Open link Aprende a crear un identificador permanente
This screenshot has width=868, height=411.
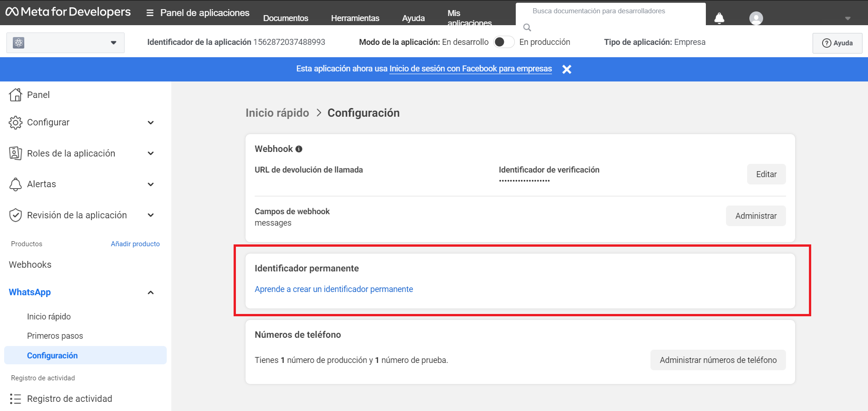(x=333, y=289)
